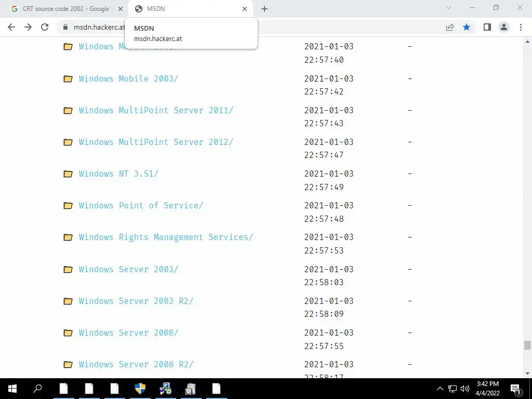Screen dimensions: 532x399
Task: Click folder icon beside Windows Server 2003/
Action: pos(68,270)
